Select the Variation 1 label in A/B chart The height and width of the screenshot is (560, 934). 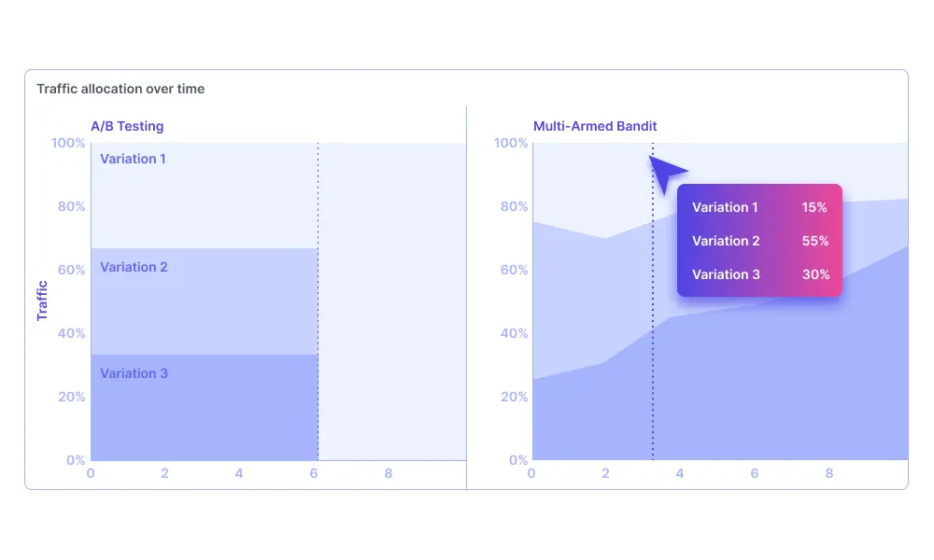coord(133,159)
